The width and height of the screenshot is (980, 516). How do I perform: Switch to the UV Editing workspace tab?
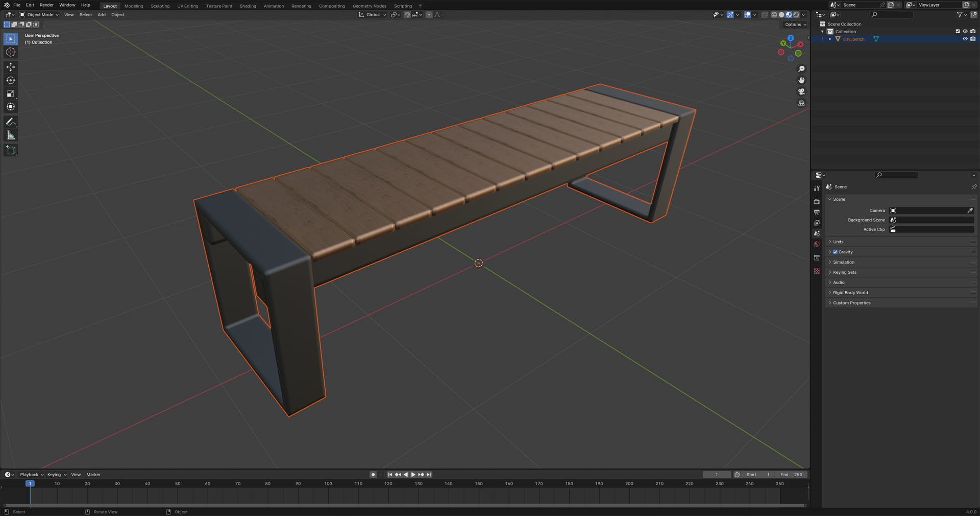[x=187, y=6]
